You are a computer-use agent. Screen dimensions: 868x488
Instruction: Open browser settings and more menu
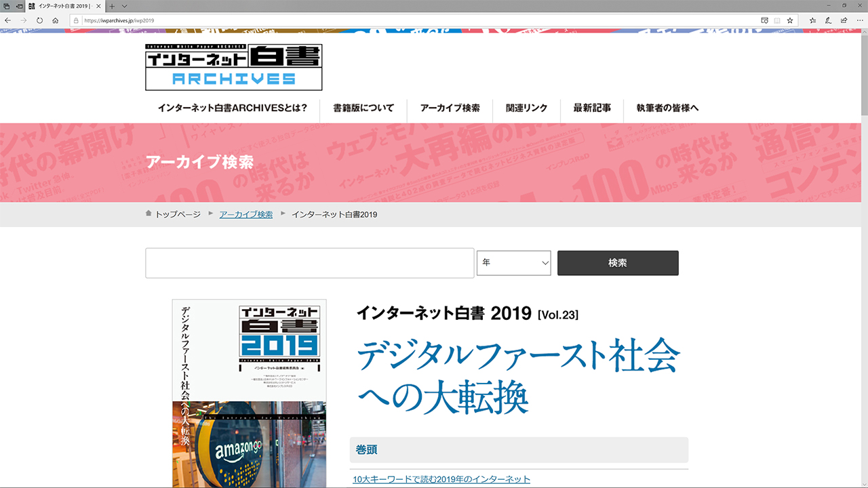tap(859, 20)
